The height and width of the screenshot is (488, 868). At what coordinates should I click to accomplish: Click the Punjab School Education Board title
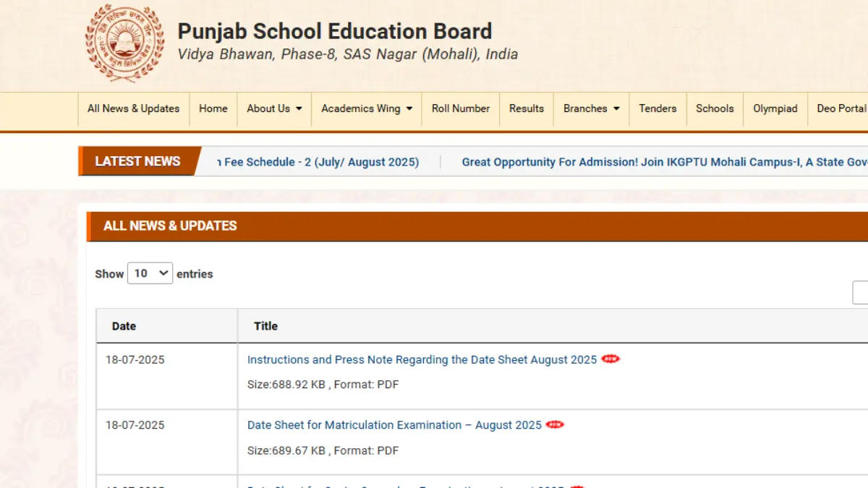click(335, 31)
